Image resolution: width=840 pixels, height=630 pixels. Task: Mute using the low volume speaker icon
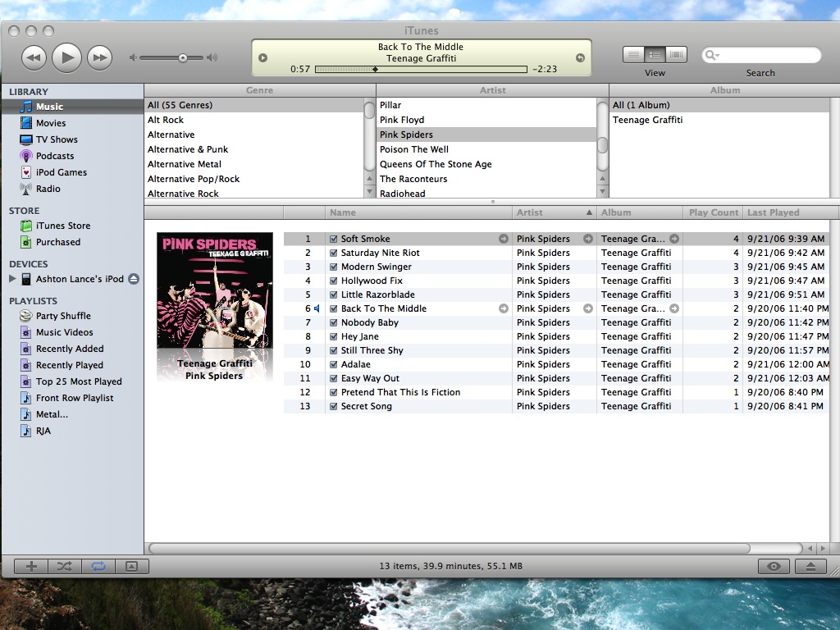click(x=133, y=58)
